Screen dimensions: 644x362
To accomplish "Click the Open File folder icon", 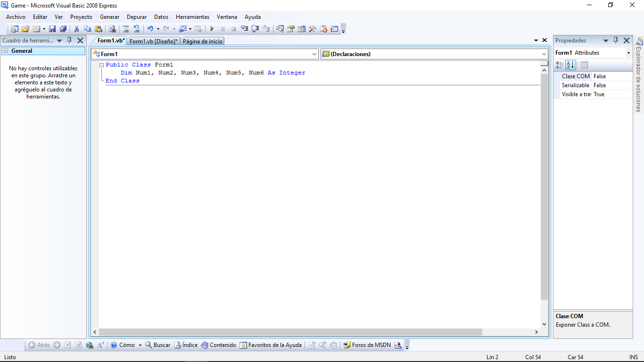I will pyautogui.click(x=25, y=29).
